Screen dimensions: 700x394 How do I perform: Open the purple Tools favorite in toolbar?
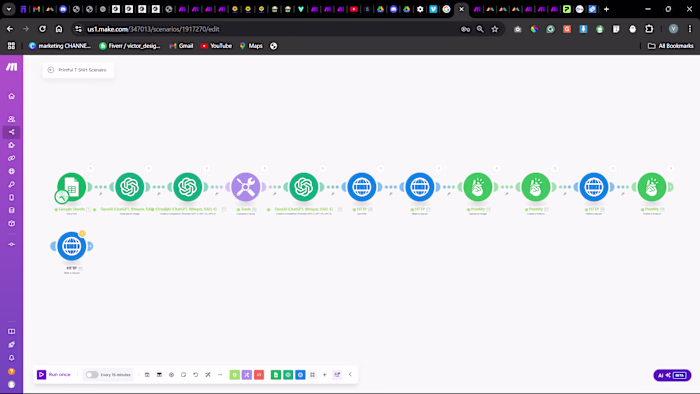(247, 375)
